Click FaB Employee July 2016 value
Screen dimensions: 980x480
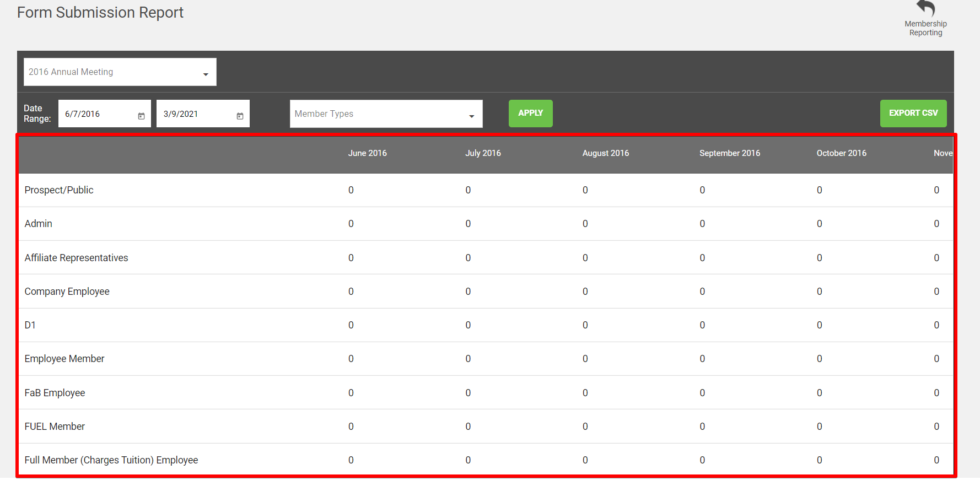coord(468,393)
